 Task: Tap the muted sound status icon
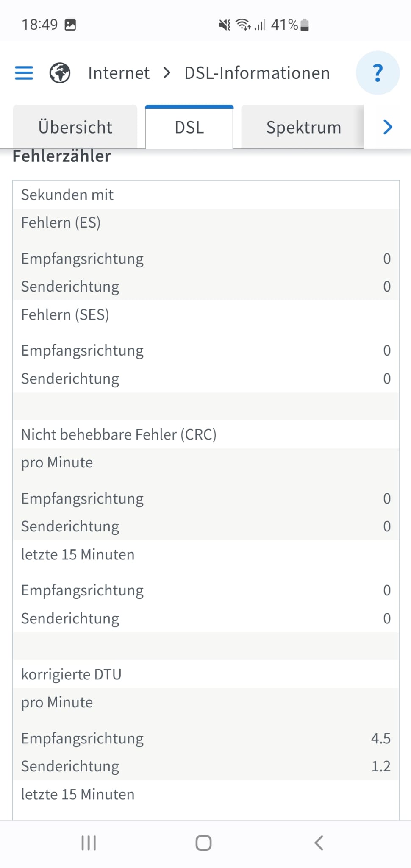pos(224,25)
